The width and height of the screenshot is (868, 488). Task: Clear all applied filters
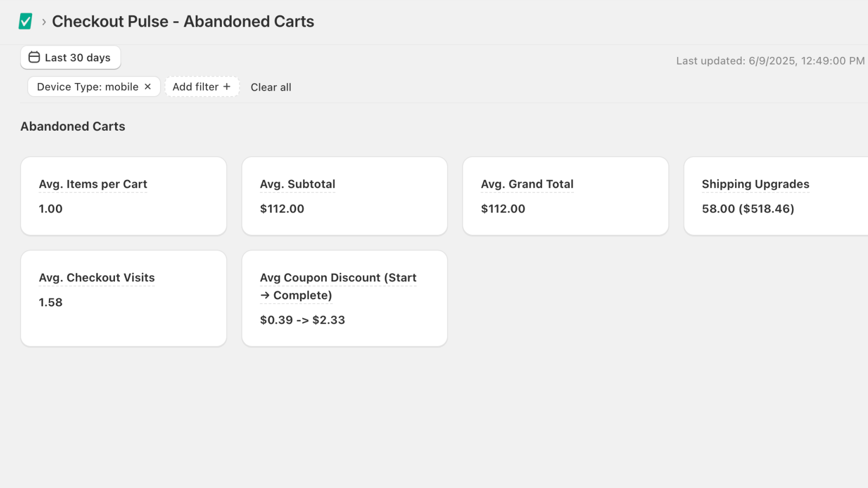271,87
